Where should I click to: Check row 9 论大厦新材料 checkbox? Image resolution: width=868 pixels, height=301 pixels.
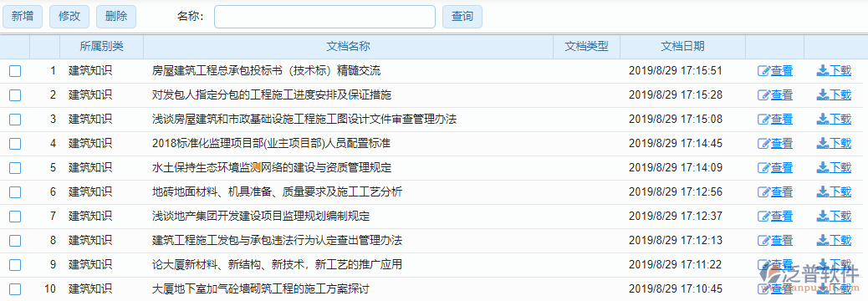15,265
